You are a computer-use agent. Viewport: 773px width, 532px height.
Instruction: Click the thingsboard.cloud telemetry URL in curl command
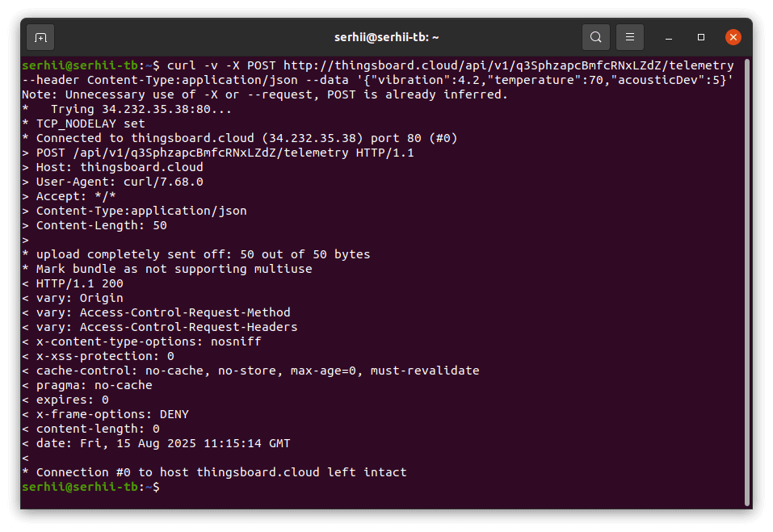(509, 65)
